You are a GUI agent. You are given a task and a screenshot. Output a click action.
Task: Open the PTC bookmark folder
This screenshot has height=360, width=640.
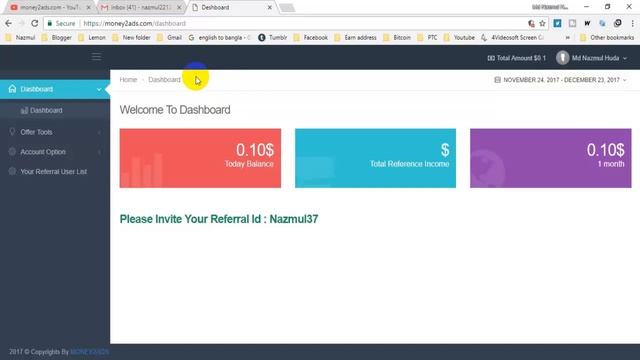click(427, 38)
